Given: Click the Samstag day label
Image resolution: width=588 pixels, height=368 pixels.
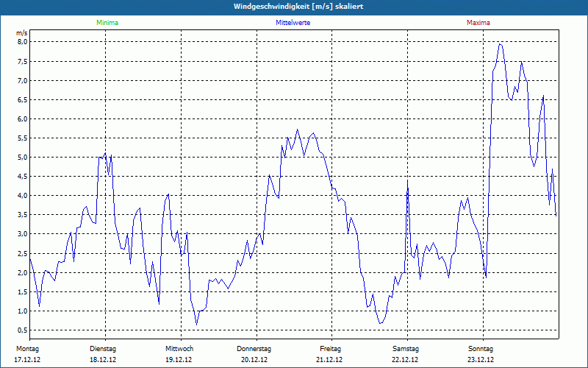Looking at the screenshot, I should click(x=406, y=349).
